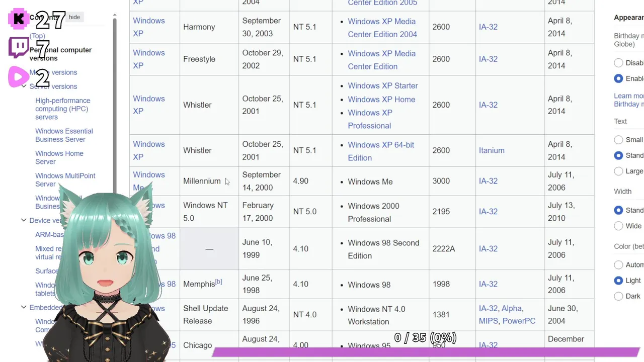This screenshot has height=362, width=644.
Task: Open Windows XP link in Freestyle row
Action: pyautogui.click(x=149, y=59)
